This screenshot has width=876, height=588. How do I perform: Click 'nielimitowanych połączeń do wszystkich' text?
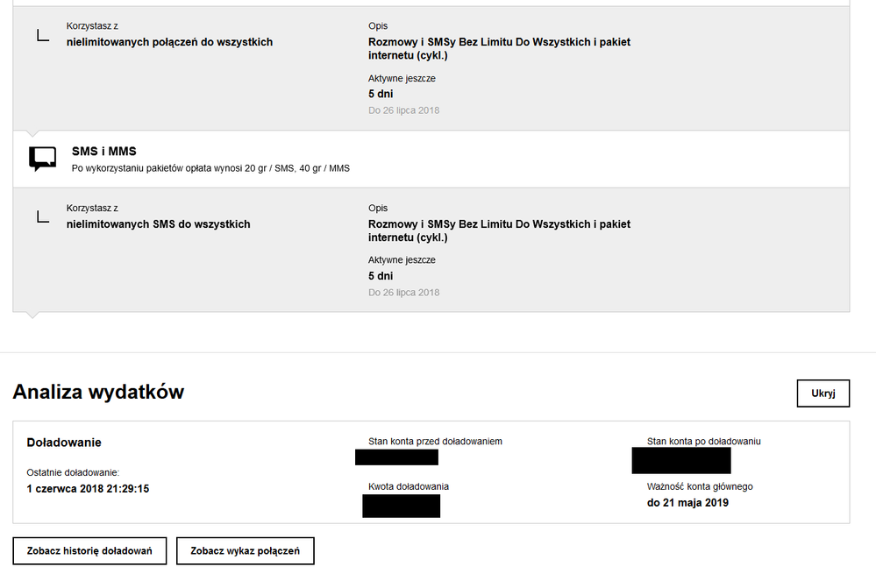click(169, 42)
